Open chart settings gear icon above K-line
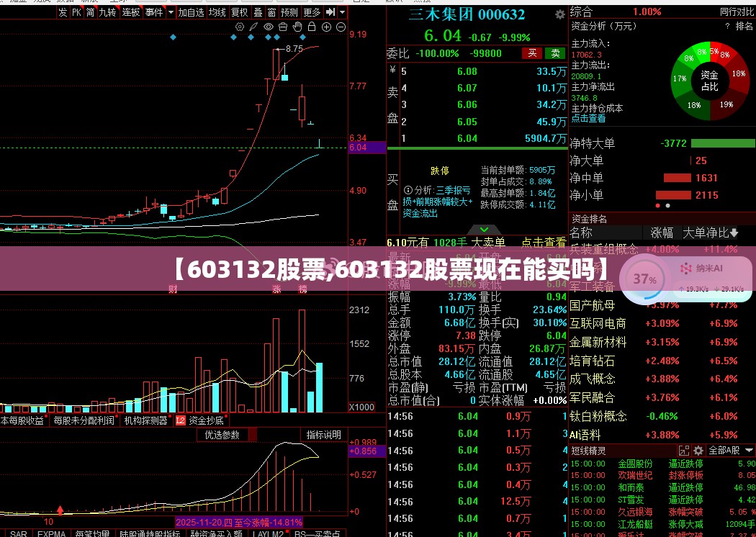The width and height of the screenshot is (756, 537). [x=240, y=27]
